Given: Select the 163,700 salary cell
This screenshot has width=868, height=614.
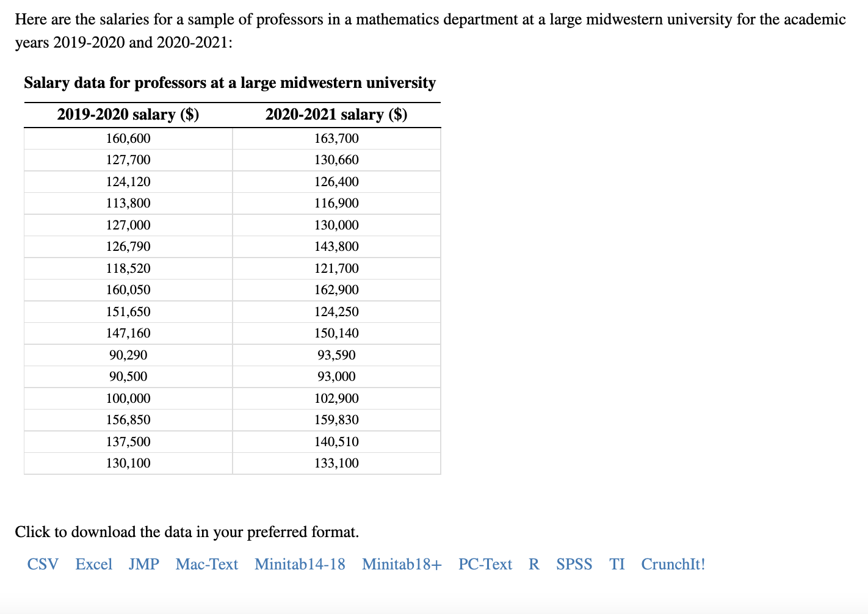Looking at the screenshot, I should tap(336, 138).
